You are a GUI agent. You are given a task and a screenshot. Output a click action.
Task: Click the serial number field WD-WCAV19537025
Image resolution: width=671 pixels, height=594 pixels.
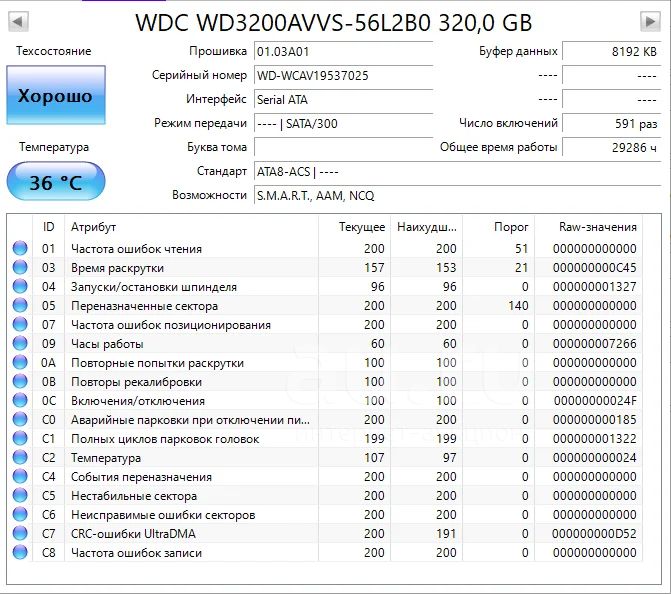pos(344,76)
